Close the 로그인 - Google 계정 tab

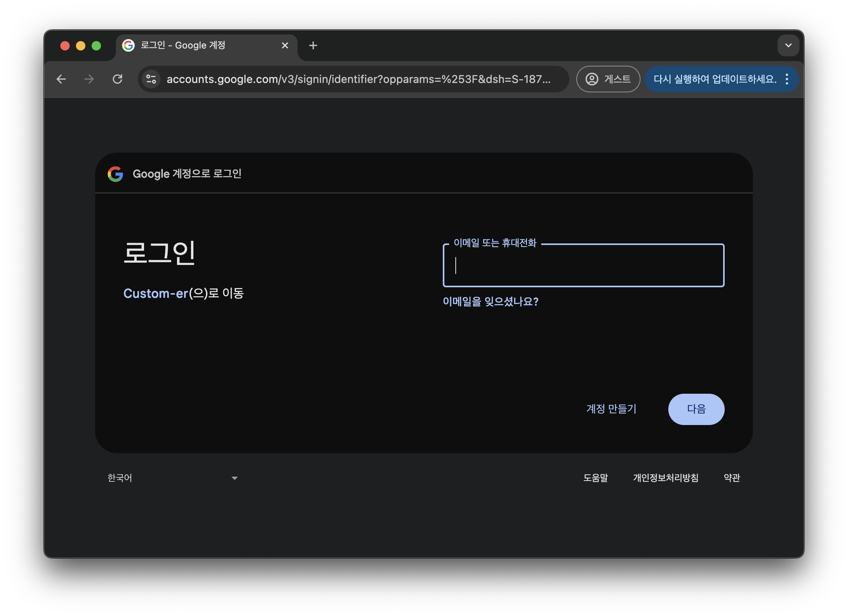[x=285, y=46]
